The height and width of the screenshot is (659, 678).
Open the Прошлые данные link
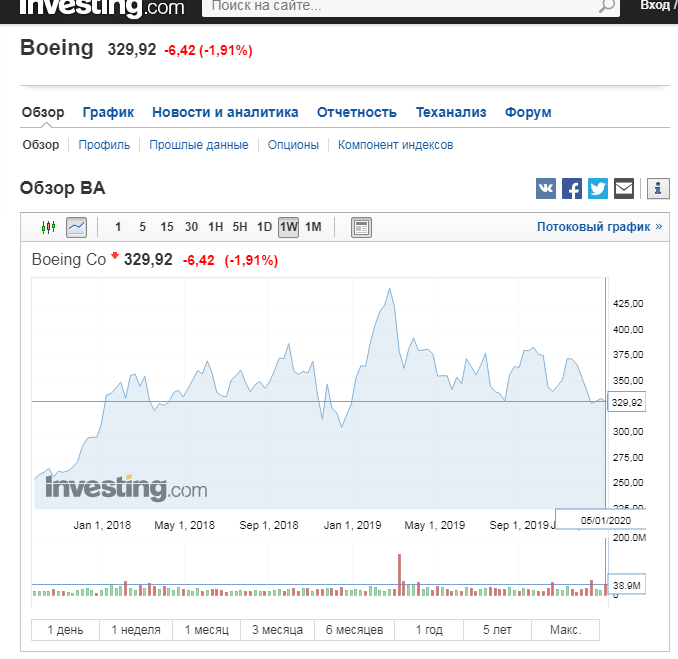199,145
